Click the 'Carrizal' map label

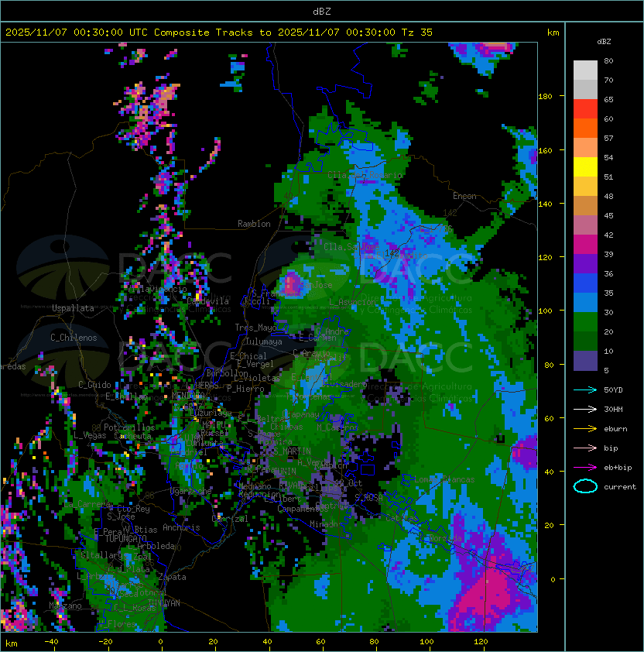(230, 519)
